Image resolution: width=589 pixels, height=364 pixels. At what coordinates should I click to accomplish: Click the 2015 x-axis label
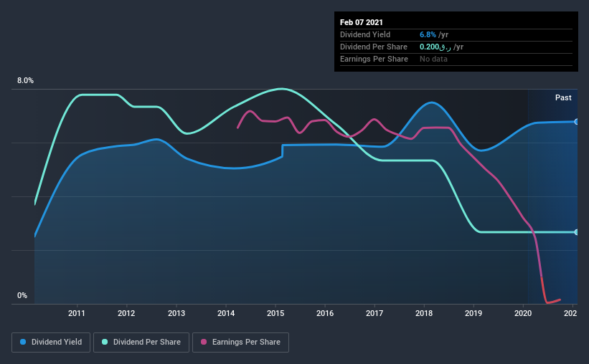(x=275, y=313)
